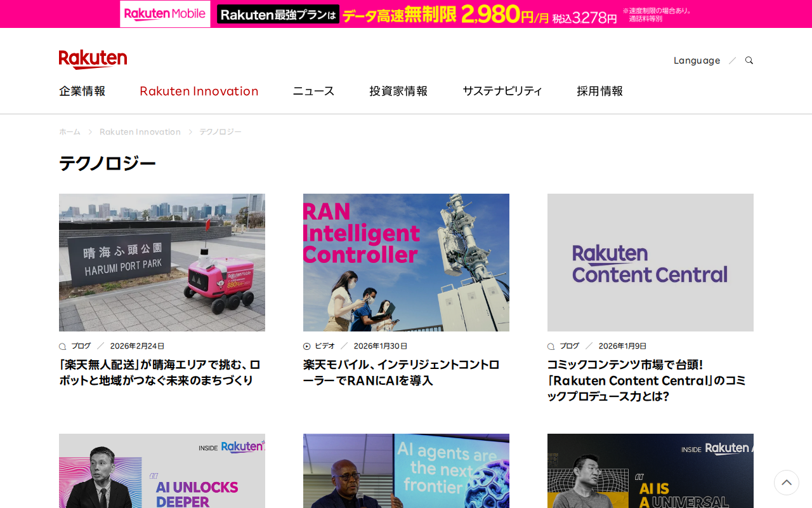812x508 pixels.
Task: Click the blog icon beside 2026年1月9日
Action: pos(551,347)
